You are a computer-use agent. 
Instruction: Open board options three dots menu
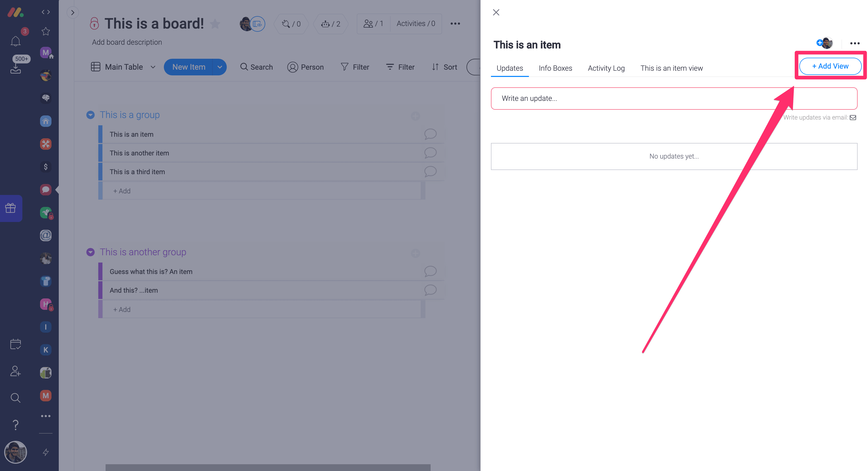pyautogui.click(x=455, y=24)
